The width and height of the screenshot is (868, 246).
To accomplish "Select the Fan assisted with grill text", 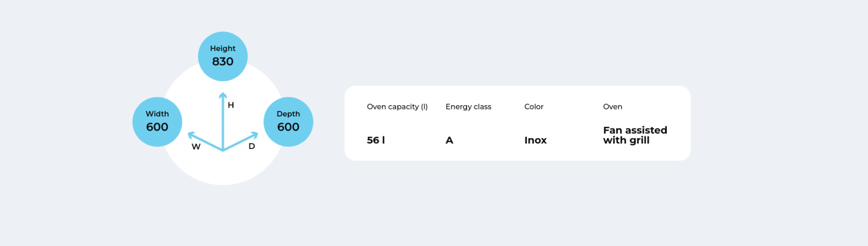I will pyautogui.click(x=635, y=135).
